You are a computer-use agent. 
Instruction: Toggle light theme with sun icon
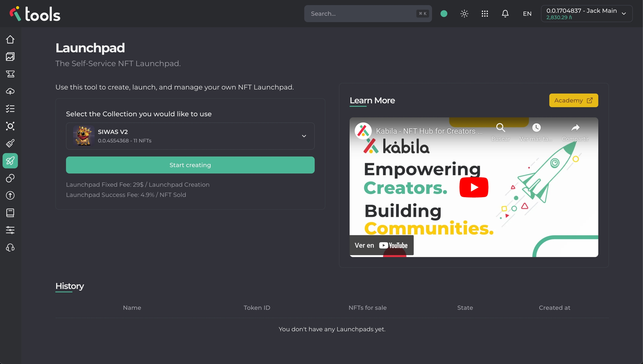(x=464, y=14)
